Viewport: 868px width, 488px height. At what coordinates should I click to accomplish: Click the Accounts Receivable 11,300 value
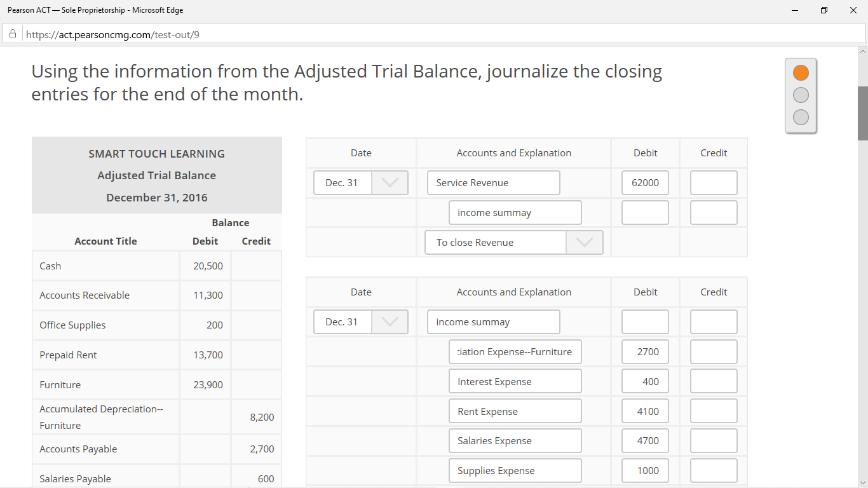tap(208, 295)
